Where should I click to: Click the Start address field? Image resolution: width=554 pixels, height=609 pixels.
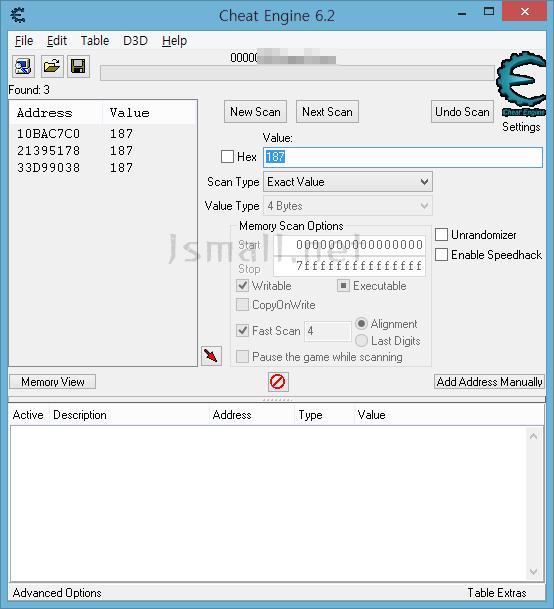[x=349, y=245]
